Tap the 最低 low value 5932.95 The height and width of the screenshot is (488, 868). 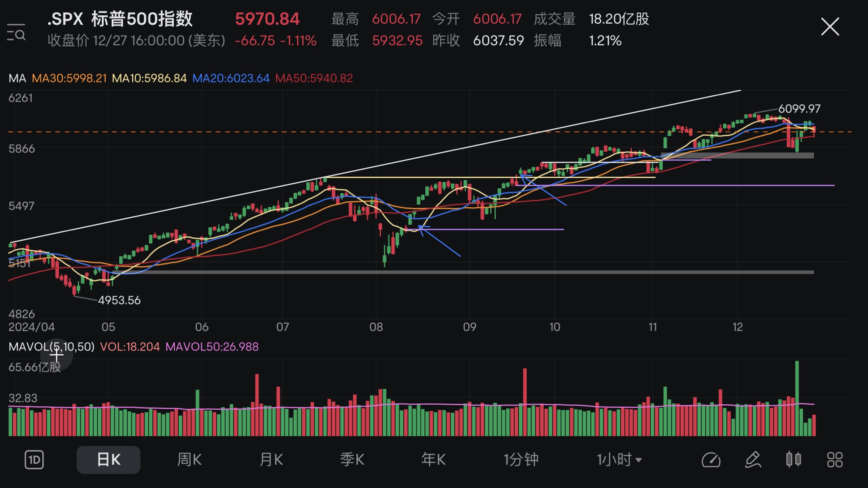397,41
